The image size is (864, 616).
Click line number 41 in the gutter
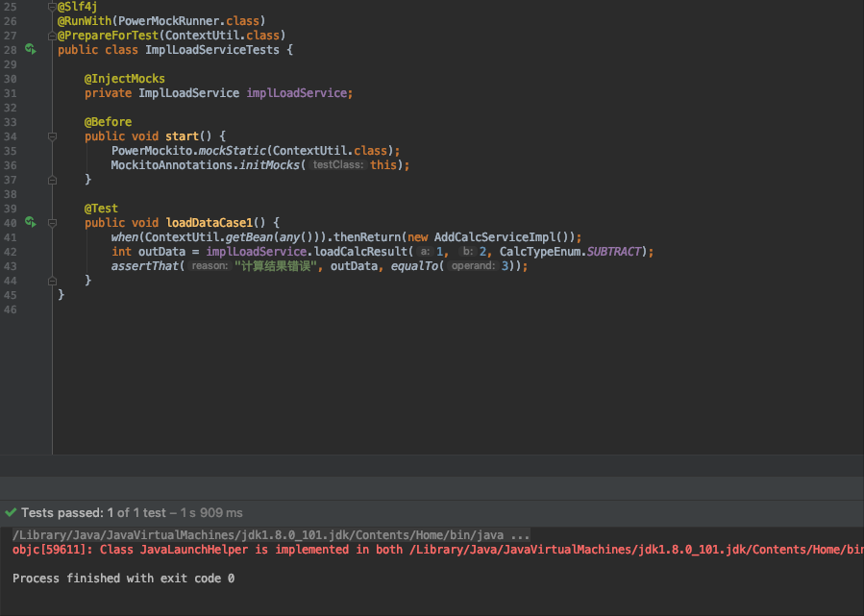[x=12, y=236]
